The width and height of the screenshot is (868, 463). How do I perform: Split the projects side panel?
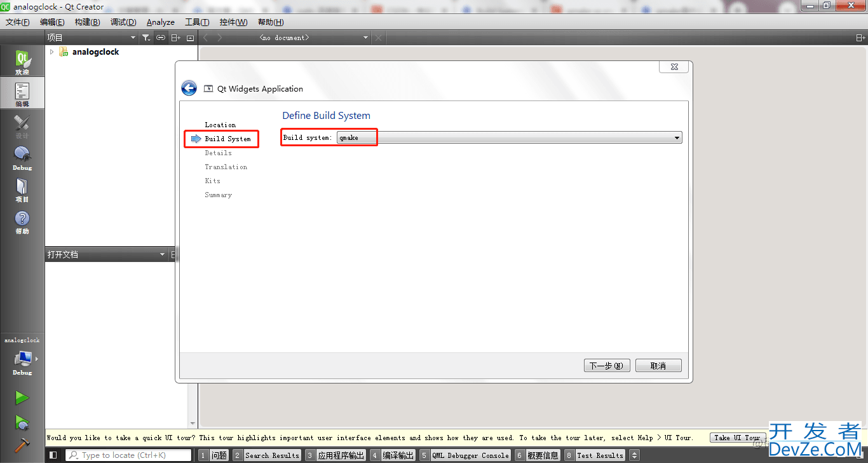tap(176, 38)
